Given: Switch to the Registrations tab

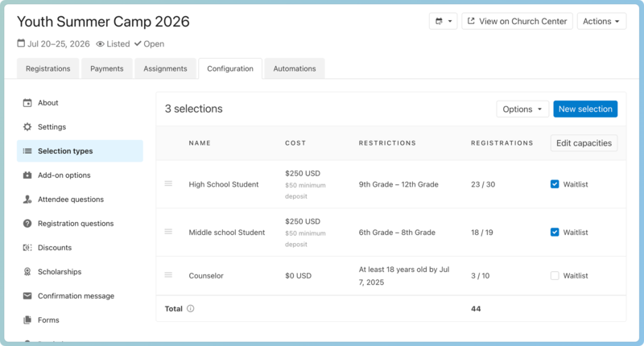Looking at the screenshot, I should [x=47, y=69].
